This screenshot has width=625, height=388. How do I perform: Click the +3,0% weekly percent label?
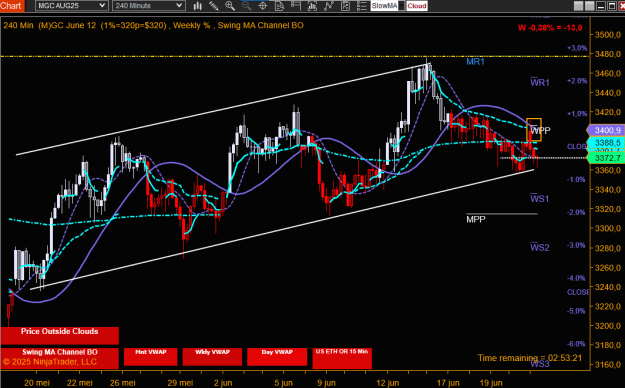coord(577,48)
